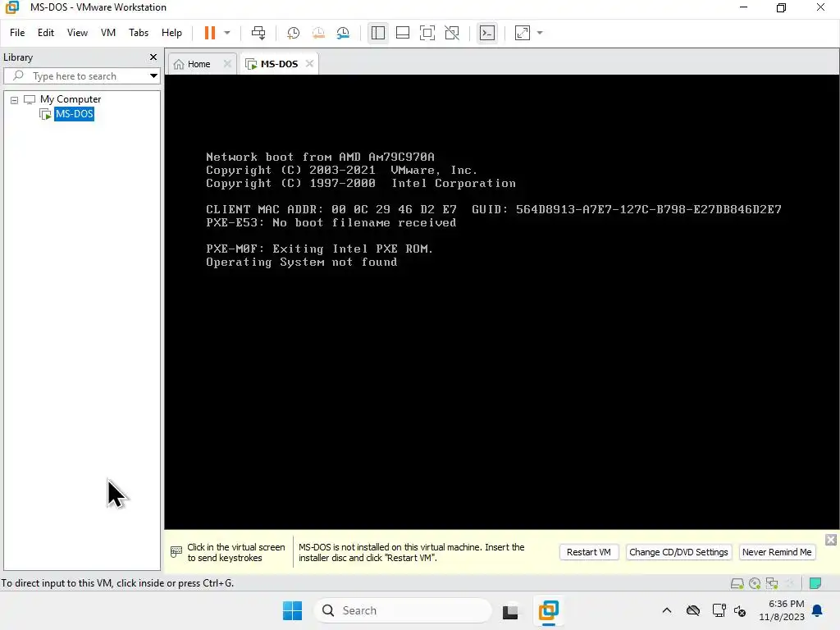Select My Computer in the library
The width and height of the screenshot is (840, 630).
(x=71, y=99)
